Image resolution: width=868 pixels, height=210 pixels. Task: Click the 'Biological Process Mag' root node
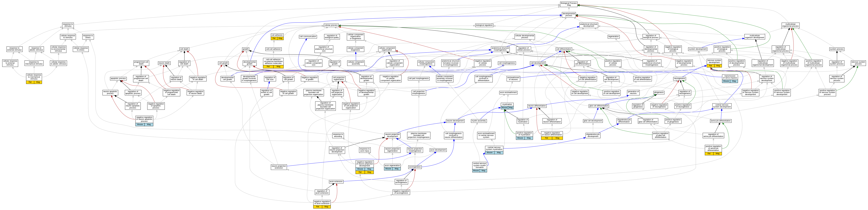(x=569, y=4)
